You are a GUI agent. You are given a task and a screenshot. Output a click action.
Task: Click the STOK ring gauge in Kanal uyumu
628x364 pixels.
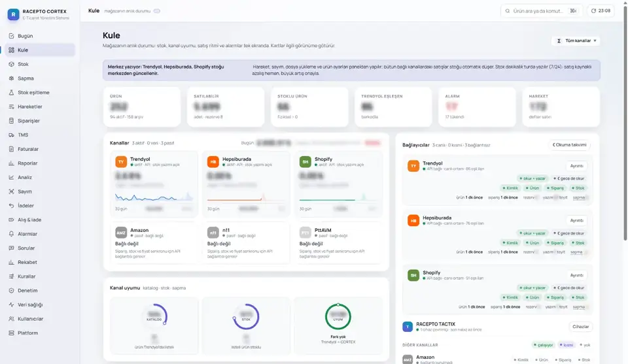246,316
